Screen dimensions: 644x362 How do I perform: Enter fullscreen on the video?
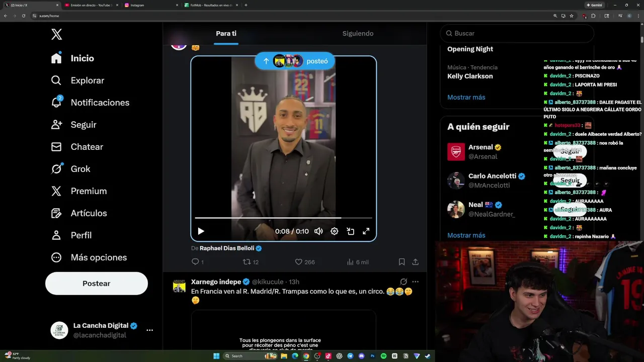[366, 231]
